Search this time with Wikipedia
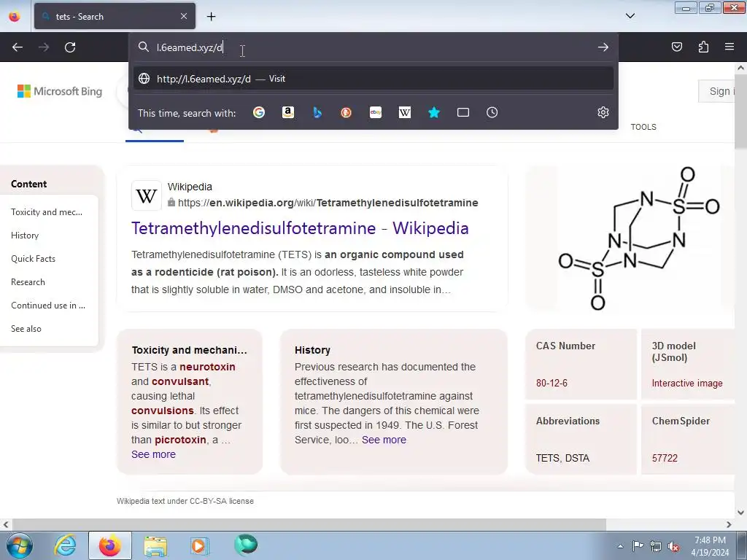747x560 pixels. click(x=404, y=112)
